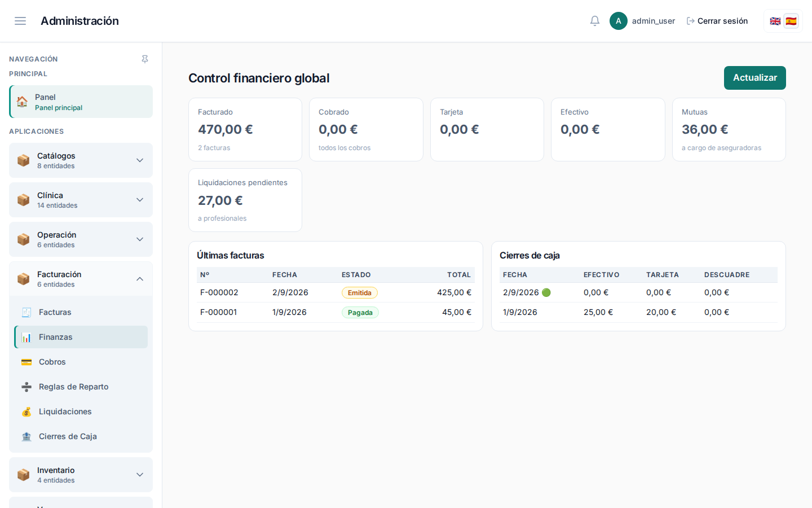Image resolution: width=812 pixels, height=508 pixels.
Task: Click the notifications bell icon
Action: click(x=595, y=21)
